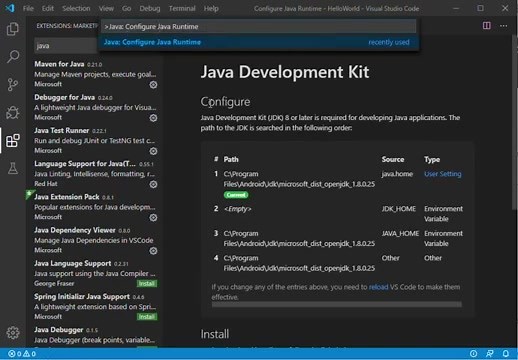Image resolution: width=518 pixels, height=360 pixels.
Task: Click the Java Test Runner manage gear
Action: (153, 151)
